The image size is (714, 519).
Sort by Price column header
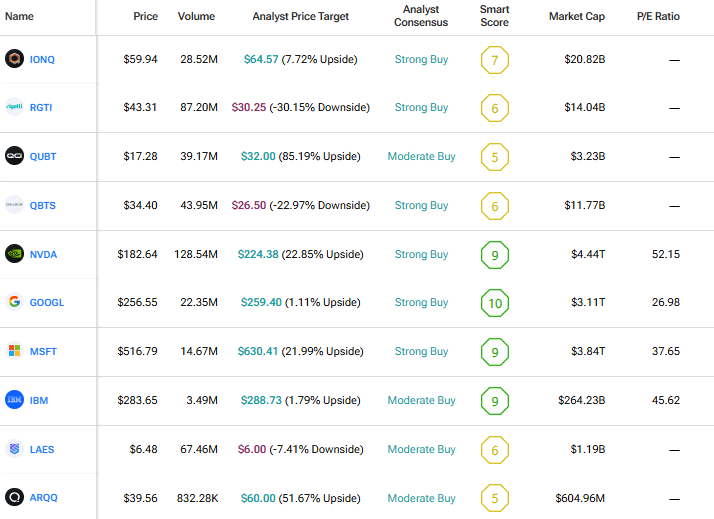[145, 17]
